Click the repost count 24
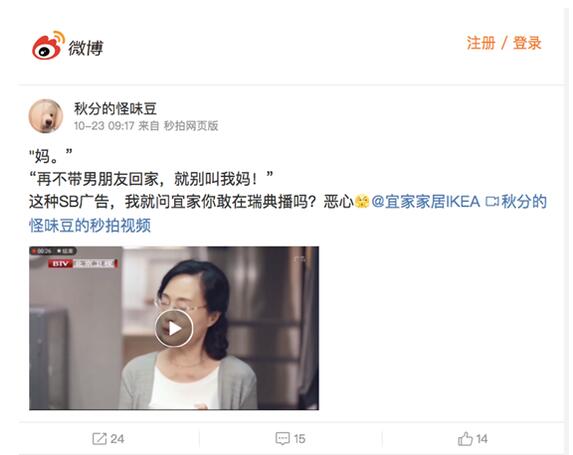Screen dimensions: 573x455 (117, 439)
